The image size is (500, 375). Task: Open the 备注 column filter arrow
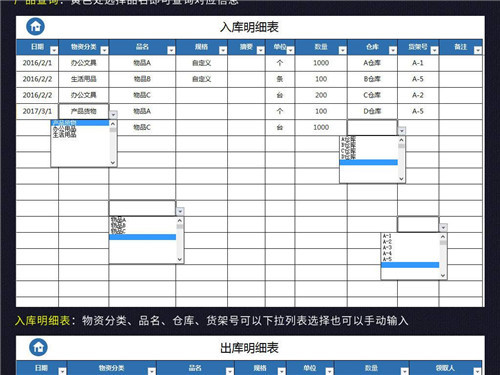[x=478, y=50]
